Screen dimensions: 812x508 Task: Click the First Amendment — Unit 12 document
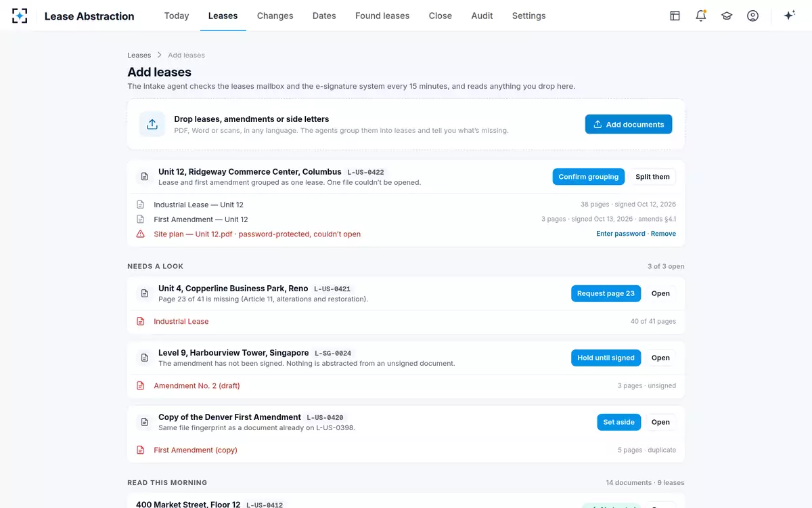point(200,219)
